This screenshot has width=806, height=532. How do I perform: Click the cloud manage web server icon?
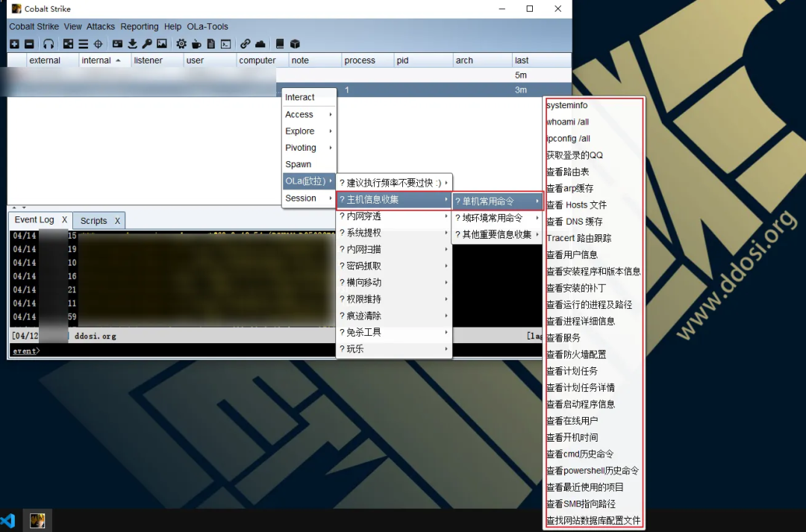pos(260,44)
